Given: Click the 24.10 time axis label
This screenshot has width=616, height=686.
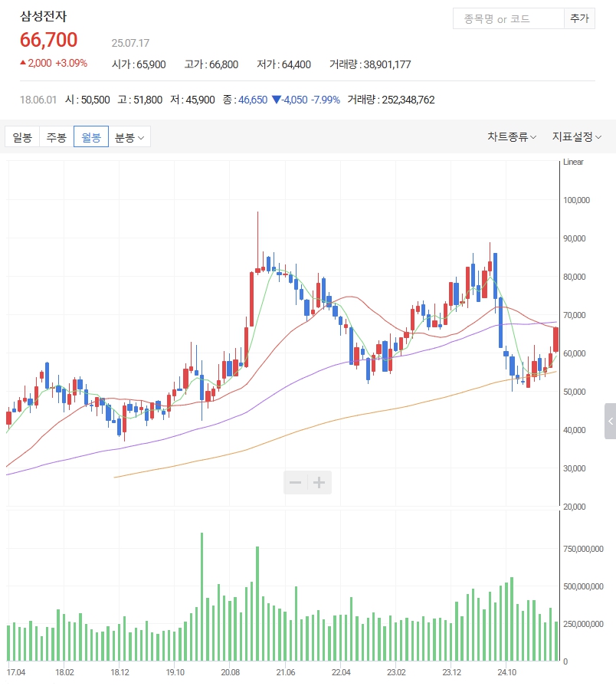Looking at the screenshot, I should point(506,672).
